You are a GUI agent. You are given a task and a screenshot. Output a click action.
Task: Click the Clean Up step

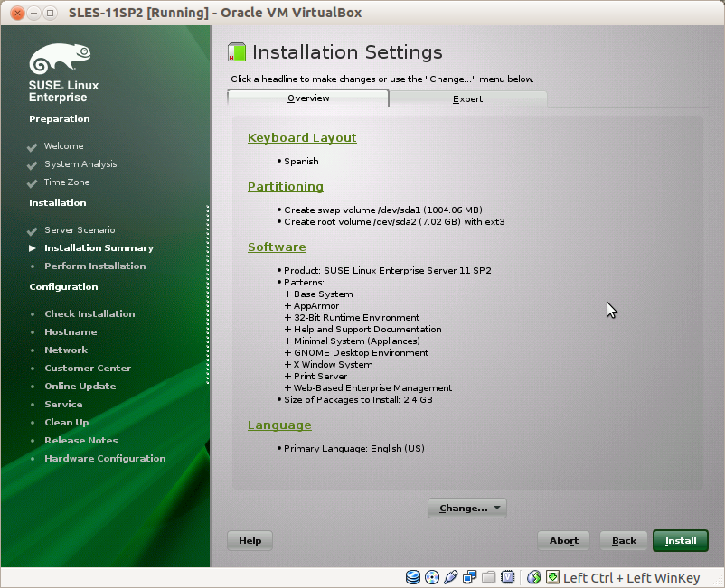click(x=67, y=422)
